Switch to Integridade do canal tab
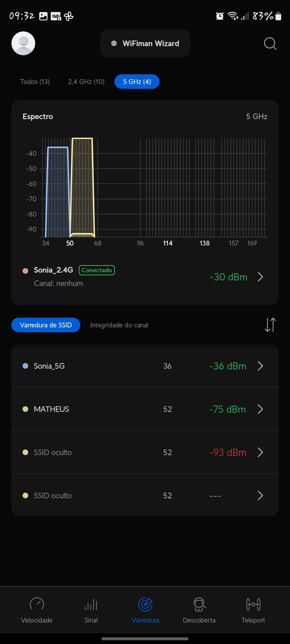This screenshot has width=290, height=644. (119, 325)
